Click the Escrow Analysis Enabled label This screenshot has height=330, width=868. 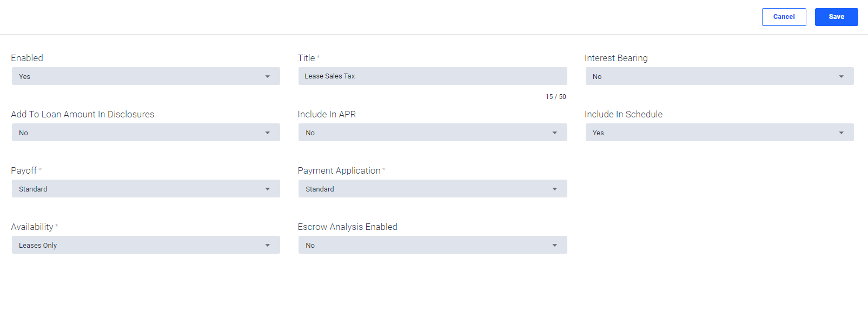click(x=347, y=227)
